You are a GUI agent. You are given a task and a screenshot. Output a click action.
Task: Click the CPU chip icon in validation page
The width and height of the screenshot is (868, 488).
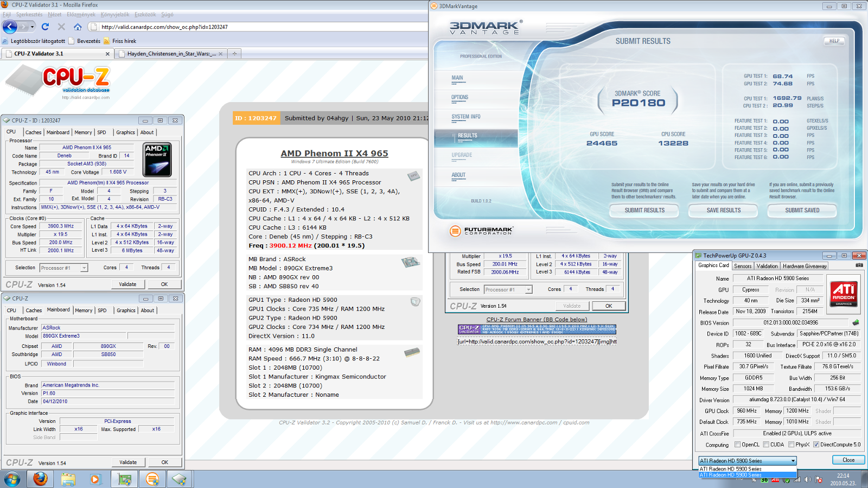pyautogui.click(x=414, y=176)
